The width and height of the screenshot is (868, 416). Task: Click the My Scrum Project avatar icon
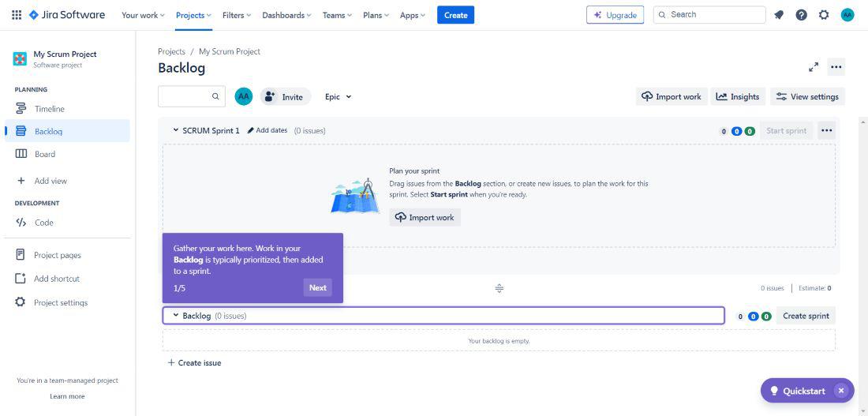click(x=20, y=58)
